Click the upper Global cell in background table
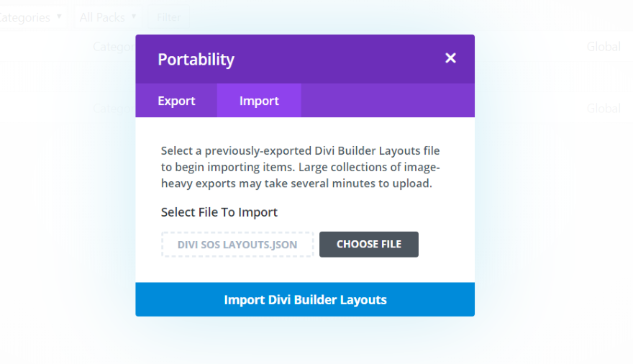 pos(603,47)
